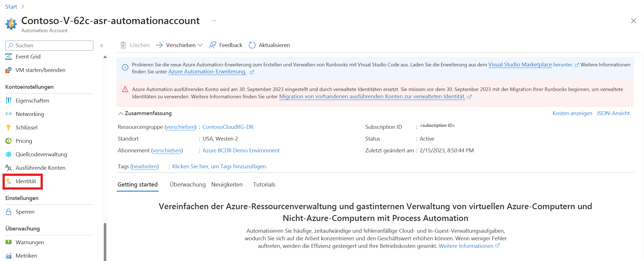The width and height of the screenshot is (644, 261).
Task: Click the Metriken chart icon
Action: (9, 256)
